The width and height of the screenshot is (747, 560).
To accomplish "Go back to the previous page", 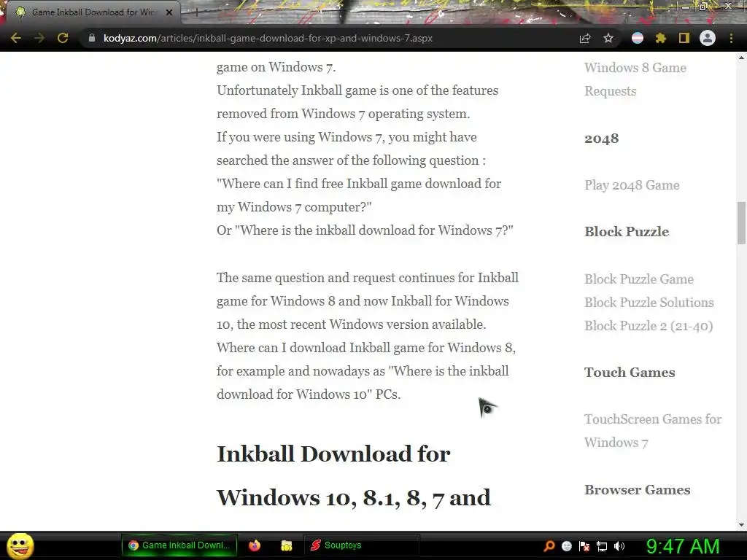I will pos(16,38).
